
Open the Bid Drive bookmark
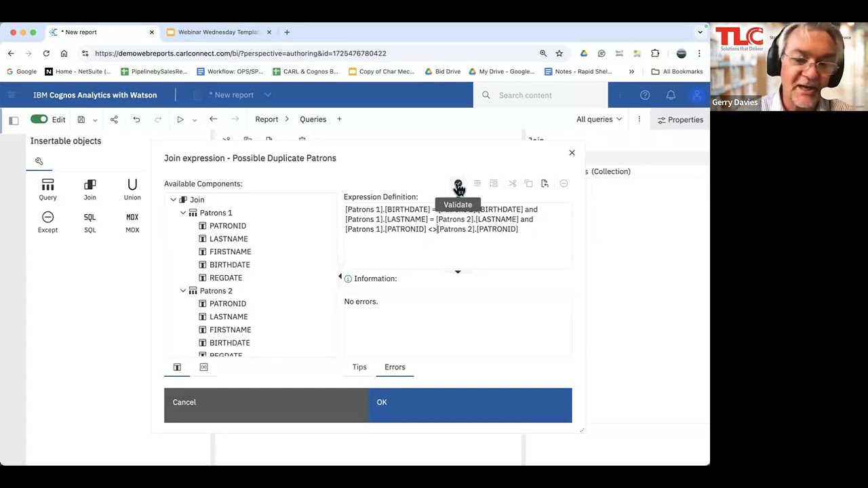(442, 71)
